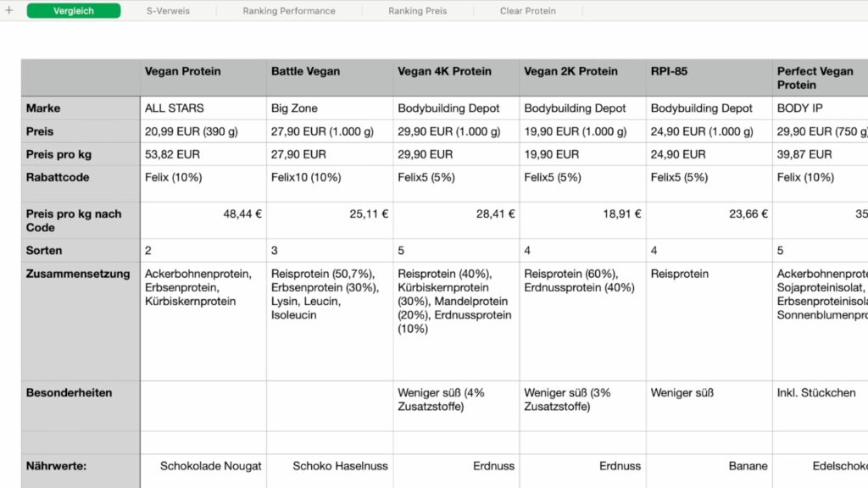
Task: Open the Ranking Performance tab
Action: [289, 10]
